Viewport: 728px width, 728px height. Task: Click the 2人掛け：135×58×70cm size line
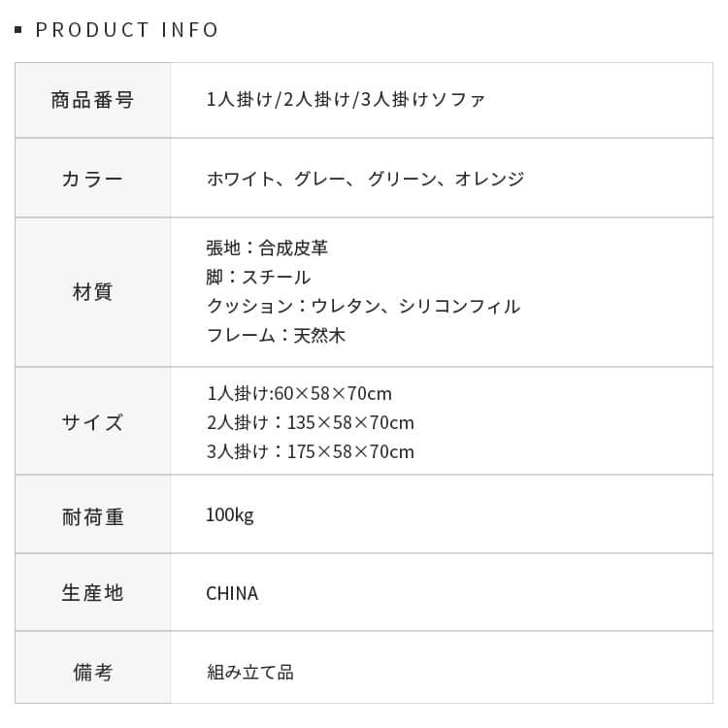(310, 423)
